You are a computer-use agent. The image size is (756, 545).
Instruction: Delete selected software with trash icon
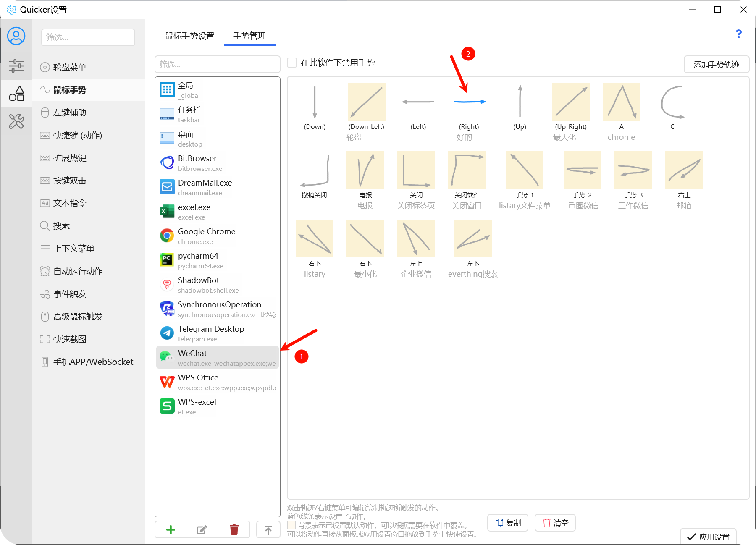click(x=234, y=529)
